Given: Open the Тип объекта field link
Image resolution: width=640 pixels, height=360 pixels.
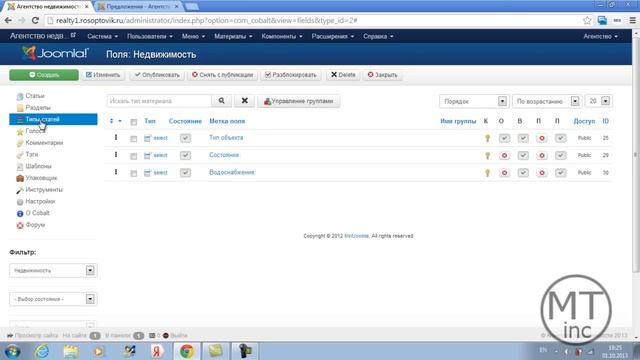Looking at the screenshot, I should click(x=226, y=138).
